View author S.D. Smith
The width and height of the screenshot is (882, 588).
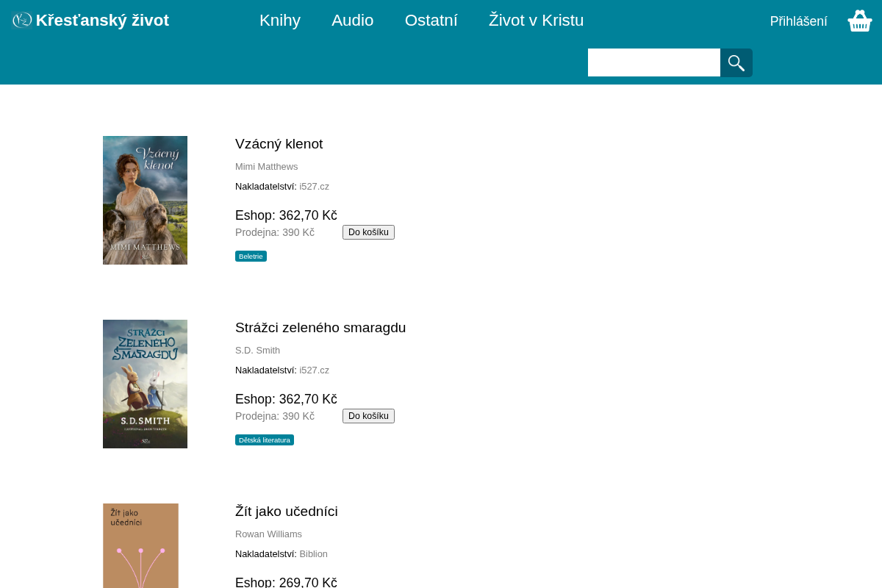[x=258, y=351]
